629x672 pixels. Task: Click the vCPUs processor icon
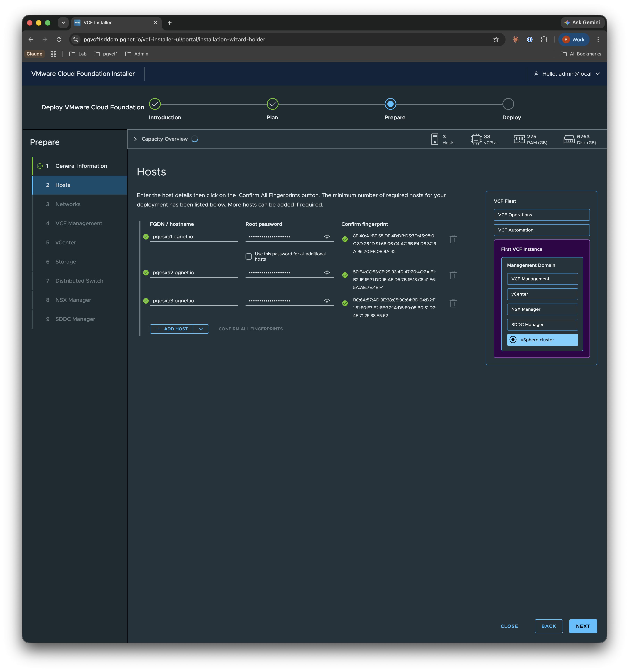click(476, 139)
